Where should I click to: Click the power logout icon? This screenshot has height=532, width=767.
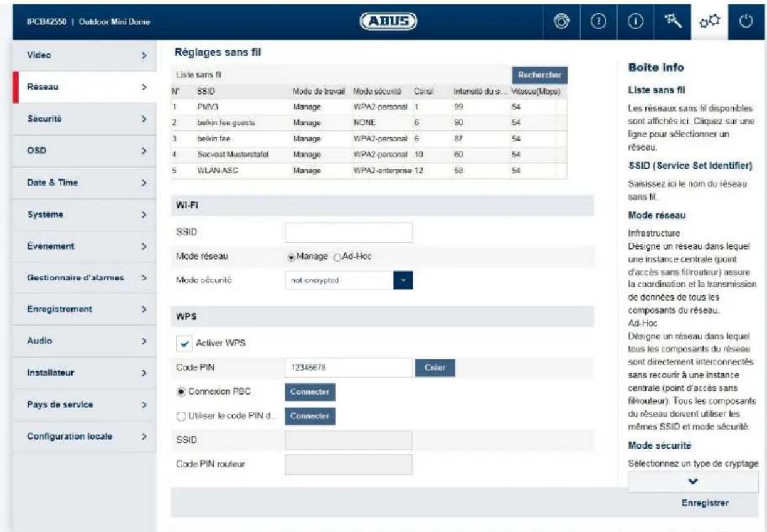[x=745, y=22]
